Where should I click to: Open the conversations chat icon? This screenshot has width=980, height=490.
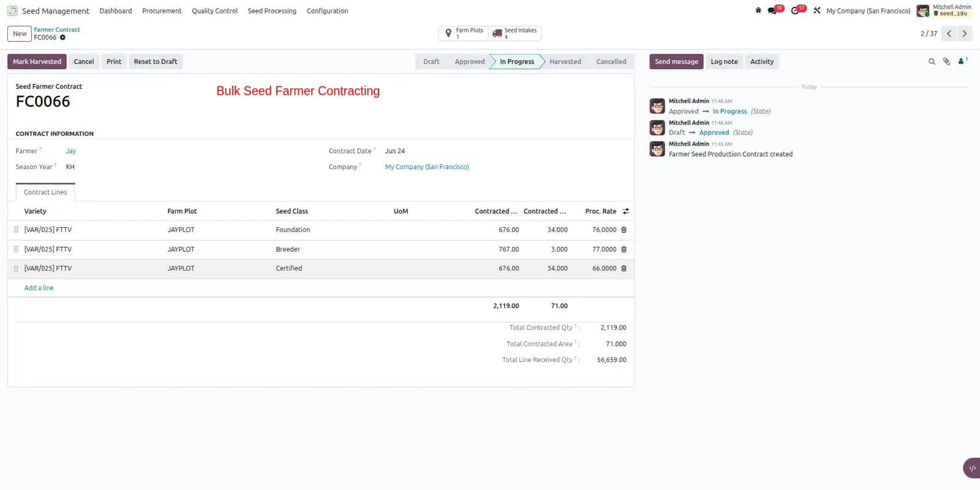click(x=772, y=10)
